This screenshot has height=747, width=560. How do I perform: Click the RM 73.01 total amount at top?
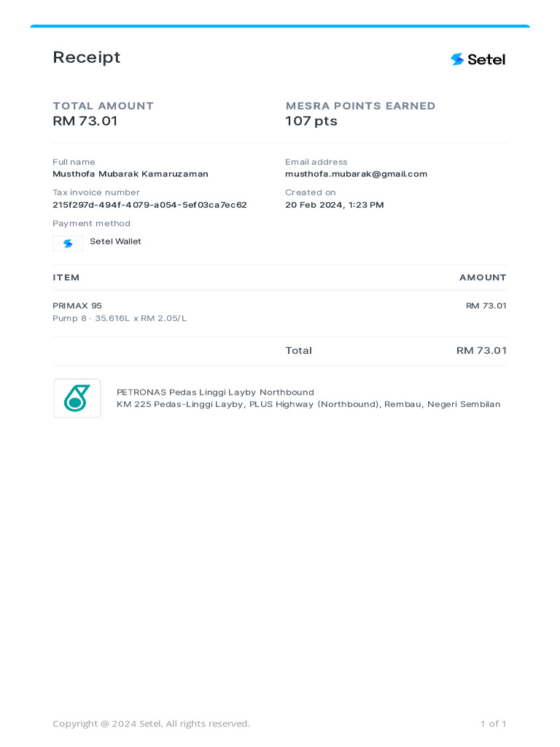click(x=85, y=121)
